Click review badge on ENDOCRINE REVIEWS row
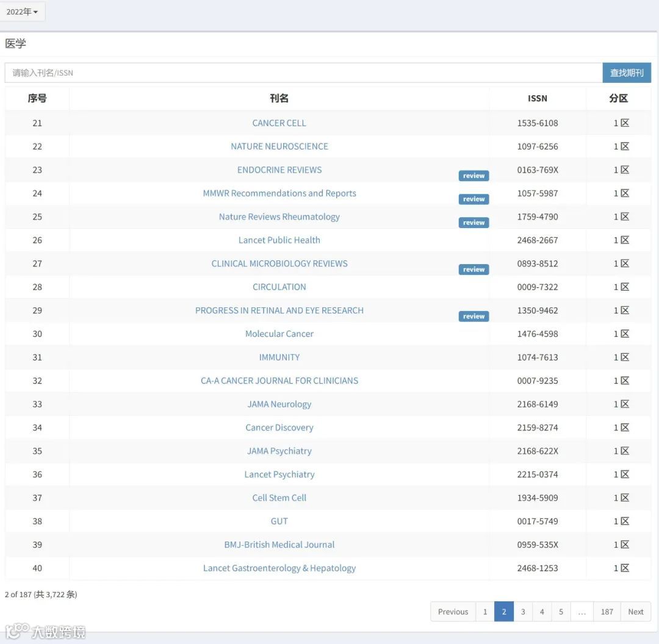659x644 pixels. click(474, 176)
